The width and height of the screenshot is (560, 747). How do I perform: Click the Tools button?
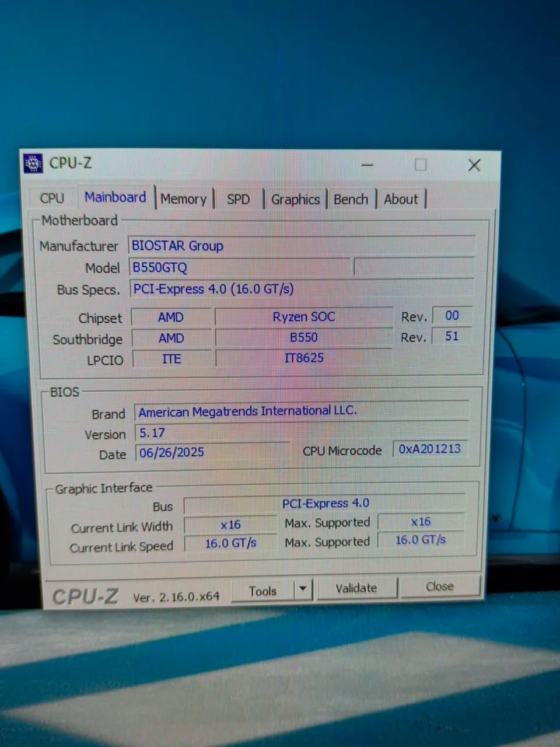pos(263,591)
